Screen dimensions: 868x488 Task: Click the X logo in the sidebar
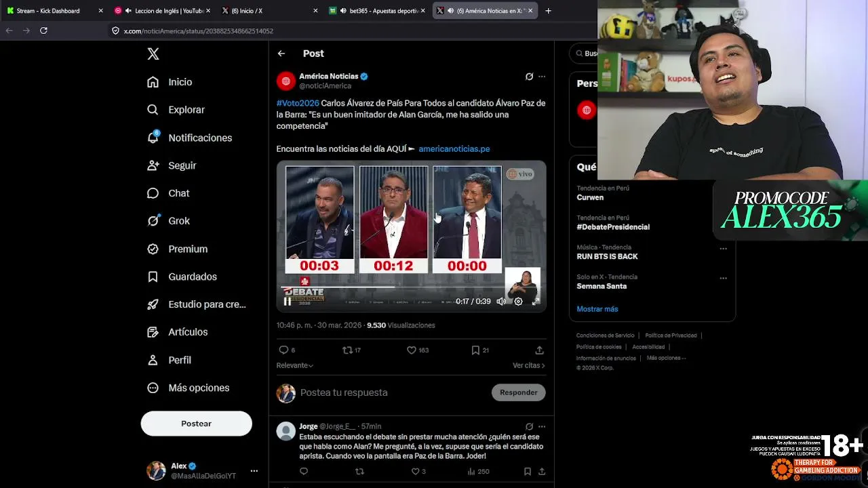coord(153,54)
